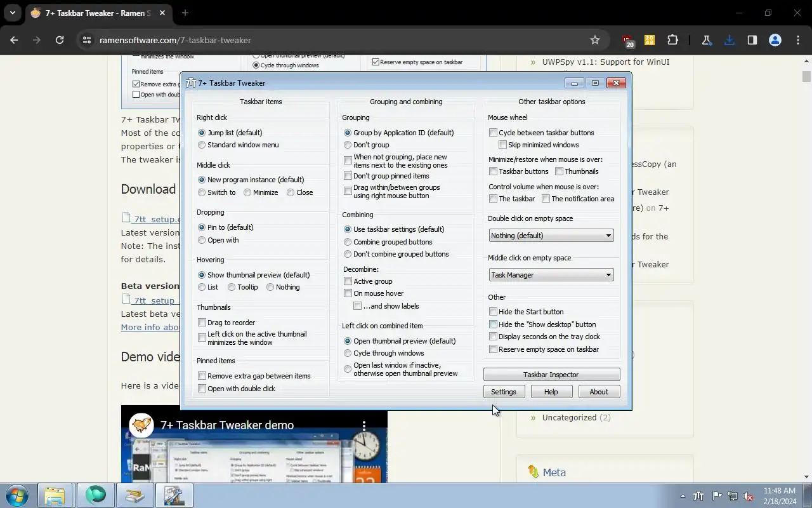Choose Open with for dropping
Viewport: 812px width, 508px height.
click(218, 240)
